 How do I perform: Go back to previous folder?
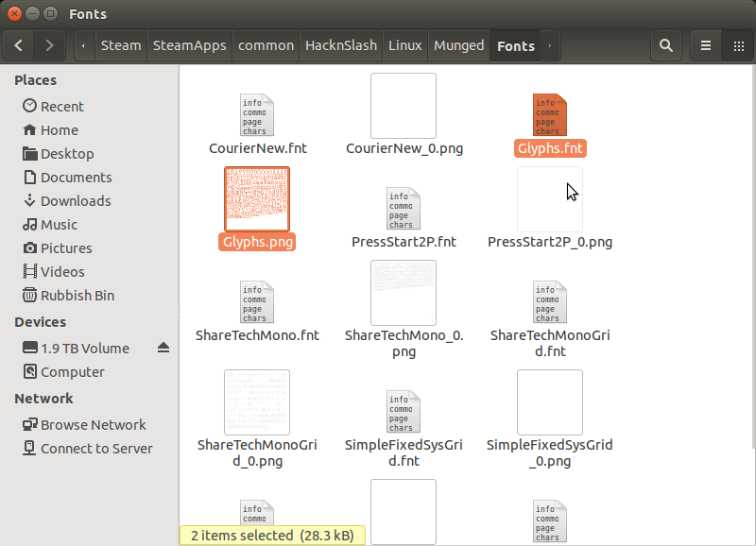point(19,45)
